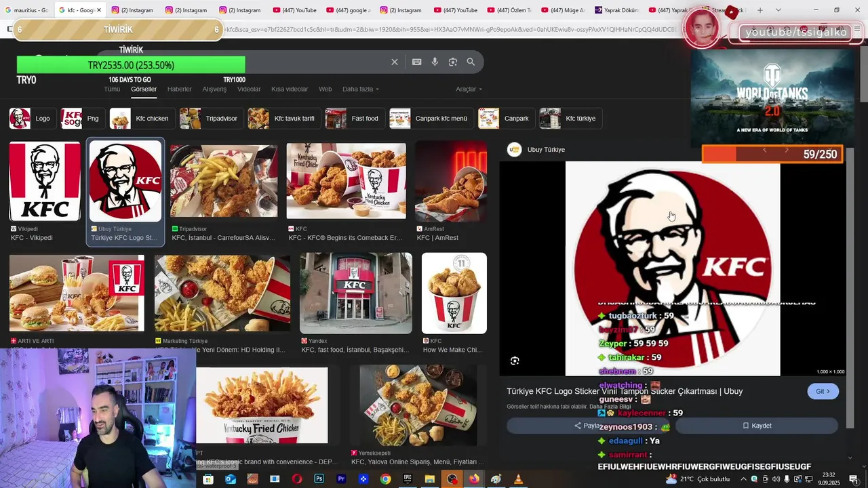This screenshot has height=488, width=868.
Task: Filter images by the Png chip
Action: pyautogui.click(x=81, y=118)
